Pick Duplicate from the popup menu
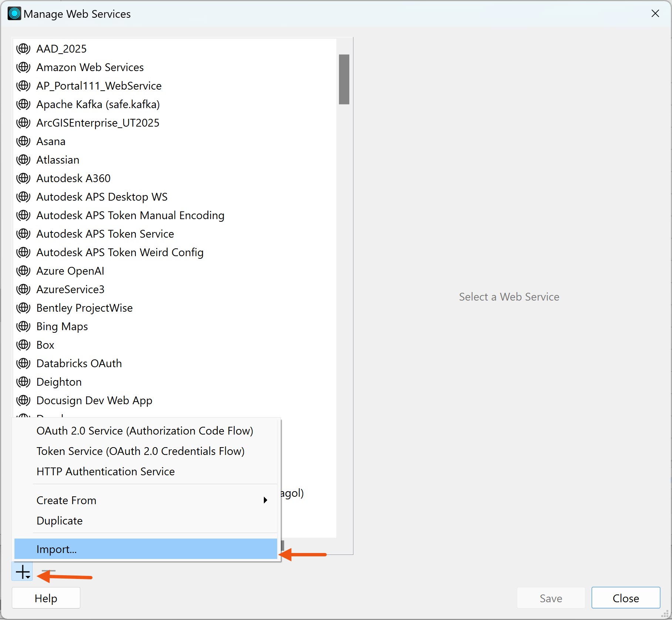The height and width of the screenshot is (620, 672). pos(60,521)
